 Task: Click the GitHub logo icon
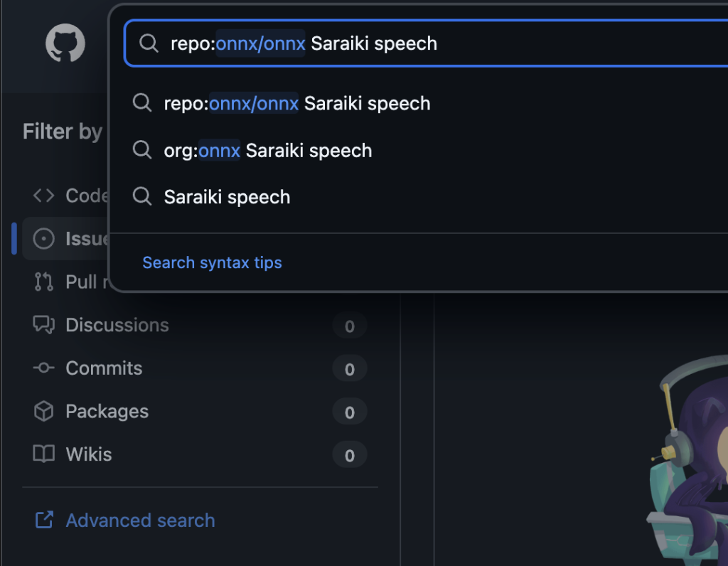65,43
